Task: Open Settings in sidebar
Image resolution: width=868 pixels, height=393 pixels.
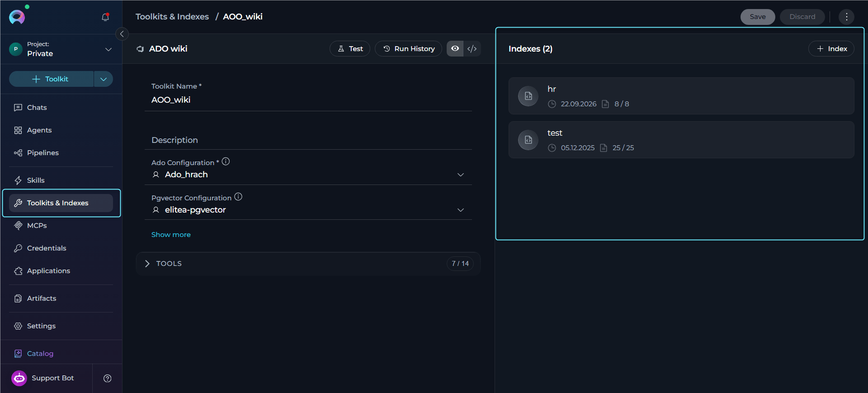Action: pos(61,326)
